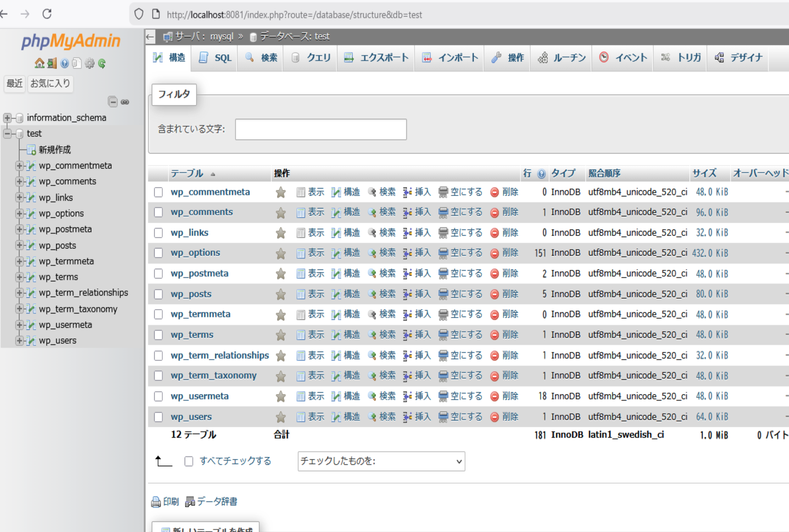
Task: Empty wp_comments using 空にする
Action: [466, 212]
